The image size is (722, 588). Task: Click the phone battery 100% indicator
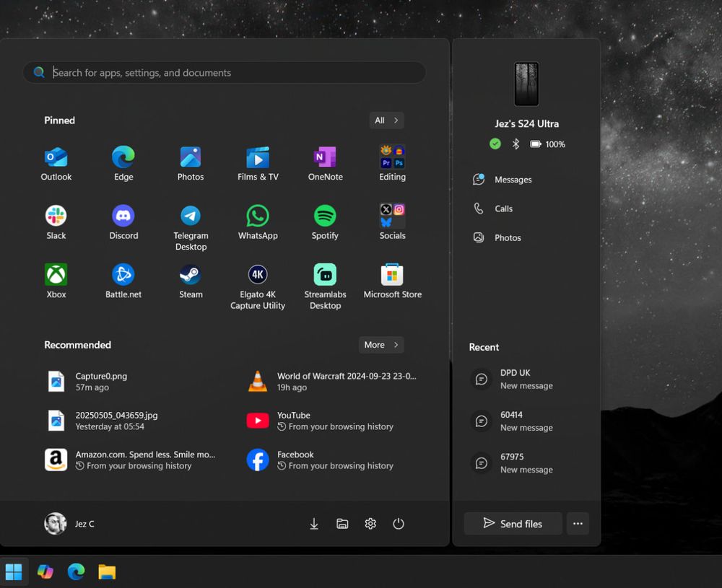click(x=547, y=144)
